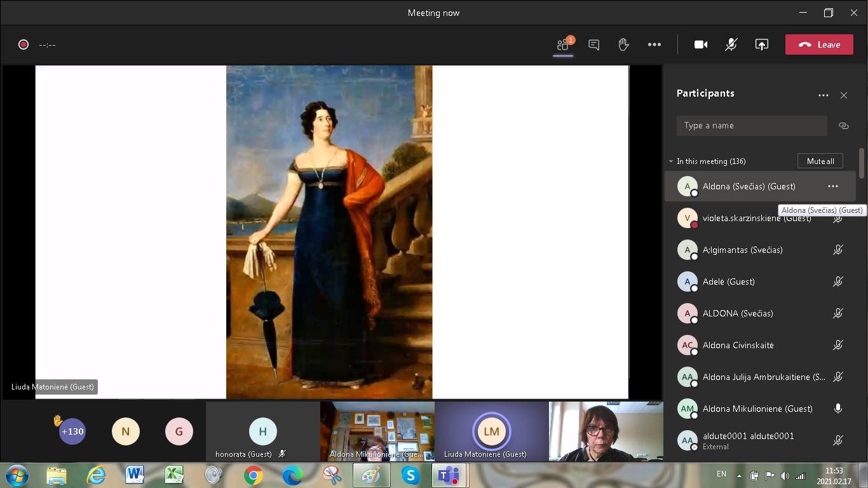This screenshot has height=488, width=868.
Task: Click the participants list scrollbar
Action: (862, 163)
